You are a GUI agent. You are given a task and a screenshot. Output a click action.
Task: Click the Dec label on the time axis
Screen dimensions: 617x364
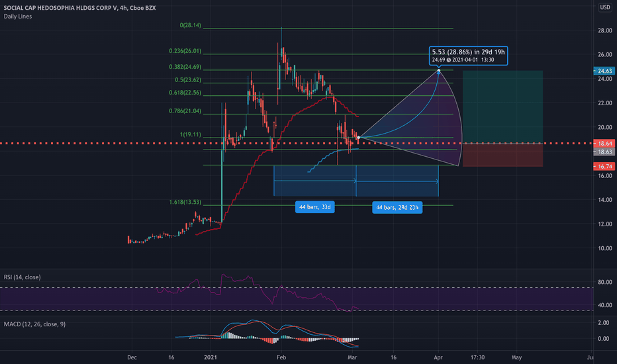click(x=132, y=357)
